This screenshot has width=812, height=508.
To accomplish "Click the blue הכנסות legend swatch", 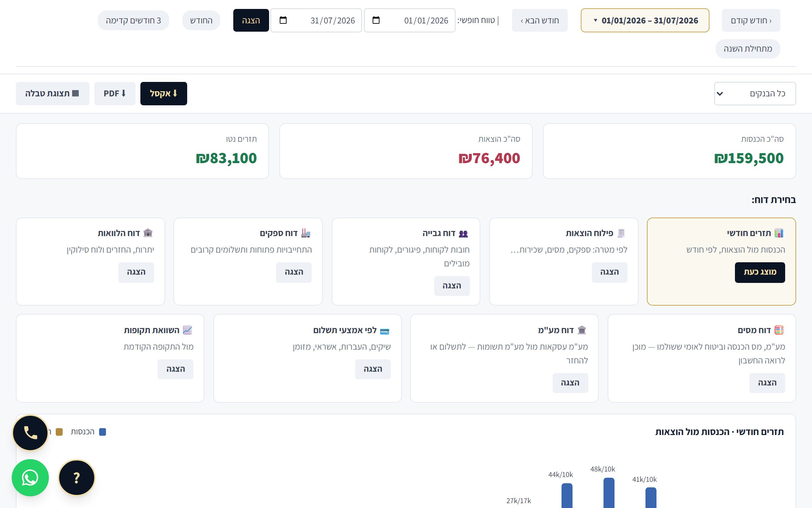I will (x=103, y=432).
